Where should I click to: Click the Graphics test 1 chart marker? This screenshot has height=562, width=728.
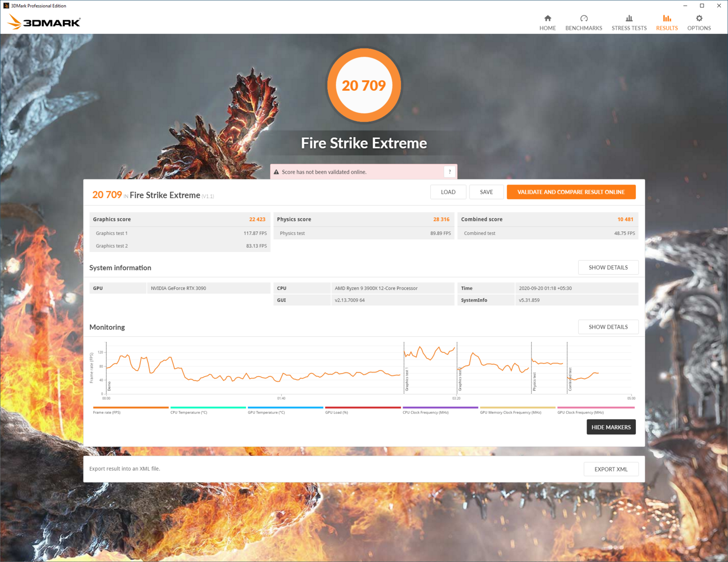[x=407, y=380]
